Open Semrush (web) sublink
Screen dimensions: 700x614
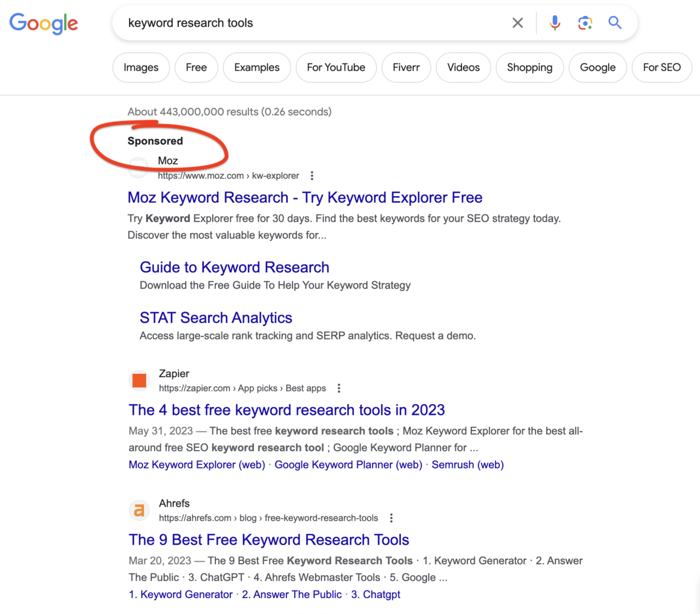pyautogui.click(x=468, y=465)
